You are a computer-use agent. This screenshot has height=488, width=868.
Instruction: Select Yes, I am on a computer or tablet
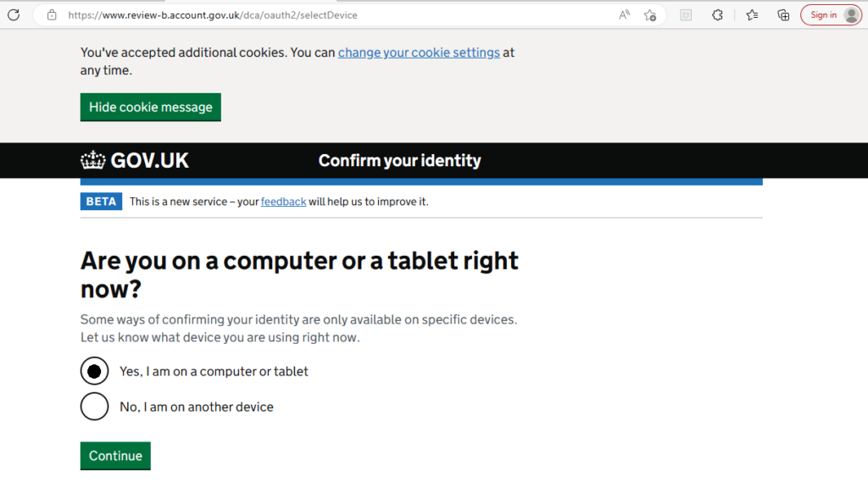94,371
